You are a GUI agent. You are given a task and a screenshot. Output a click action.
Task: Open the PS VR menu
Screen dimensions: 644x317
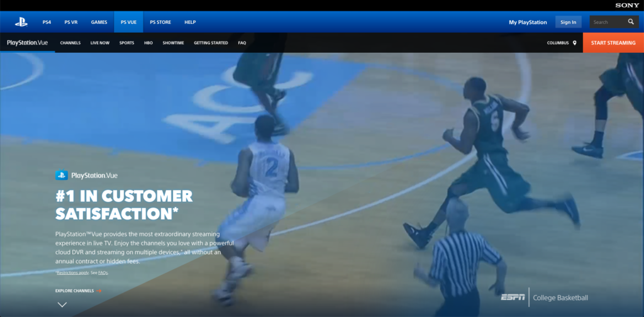click(71, 22)
